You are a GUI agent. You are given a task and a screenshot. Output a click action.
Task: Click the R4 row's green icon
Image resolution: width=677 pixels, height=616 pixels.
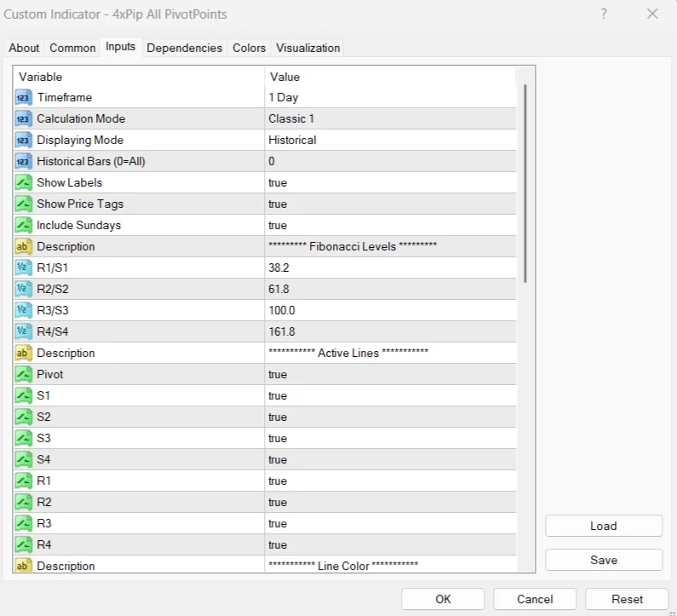tap(23, 544)
